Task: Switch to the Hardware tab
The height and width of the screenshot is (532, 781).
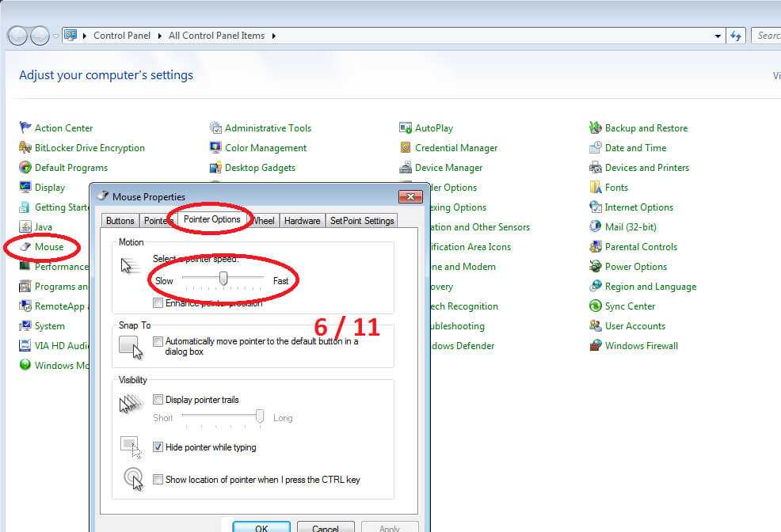Action: [x=302, y=221]
